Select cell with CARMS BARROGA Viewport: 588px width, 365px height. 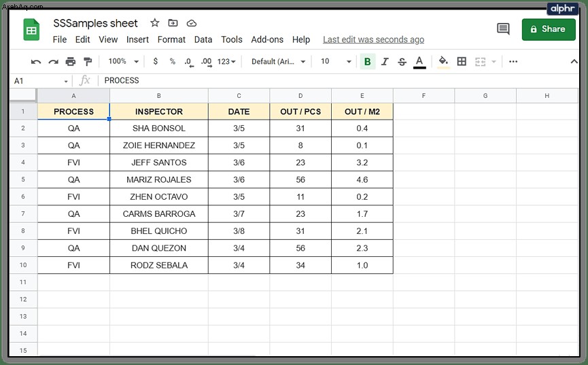pos(159,214)
